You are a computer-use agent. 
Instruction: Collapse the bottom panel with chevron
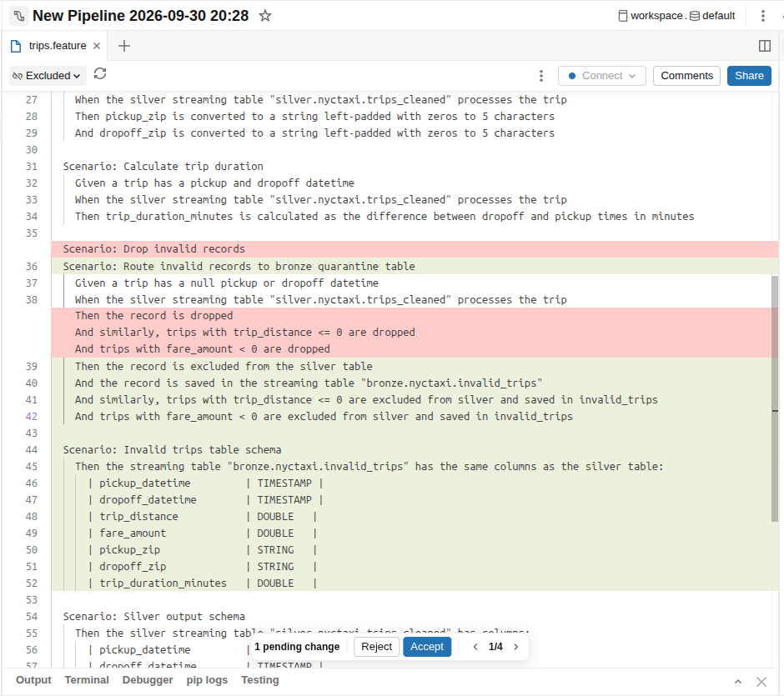738,682
